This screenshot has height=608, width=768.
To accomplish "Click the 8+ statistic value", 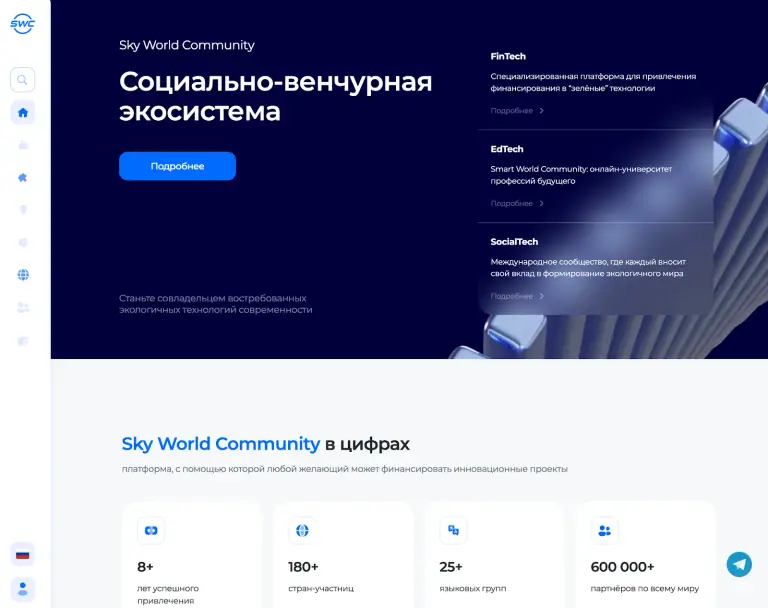I will click(x=145, y=567).
